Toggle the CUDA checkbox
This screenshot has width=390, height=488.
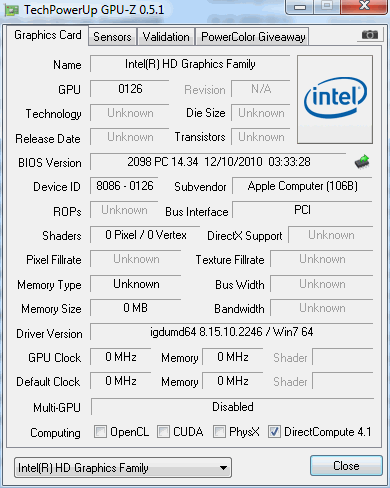[163, 431]
